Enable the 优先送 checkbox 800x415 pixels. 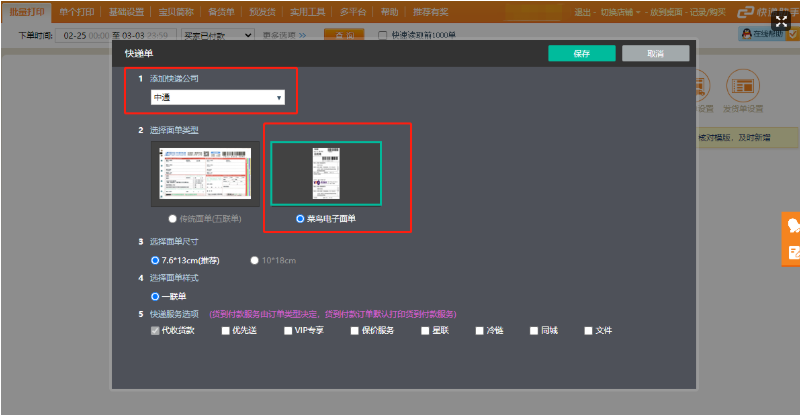tap(226, 331)
